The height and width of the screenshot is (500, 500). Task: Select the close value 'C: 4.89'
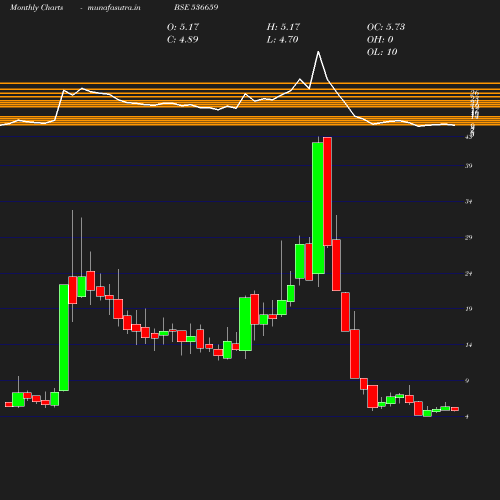coord(182,40)
